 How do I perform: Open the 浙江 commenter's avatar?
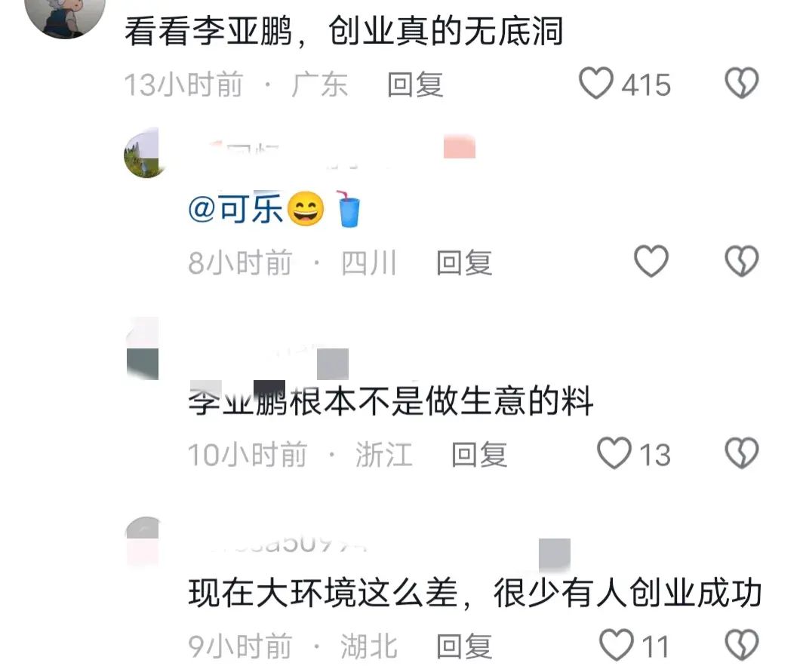pos(142,348)
